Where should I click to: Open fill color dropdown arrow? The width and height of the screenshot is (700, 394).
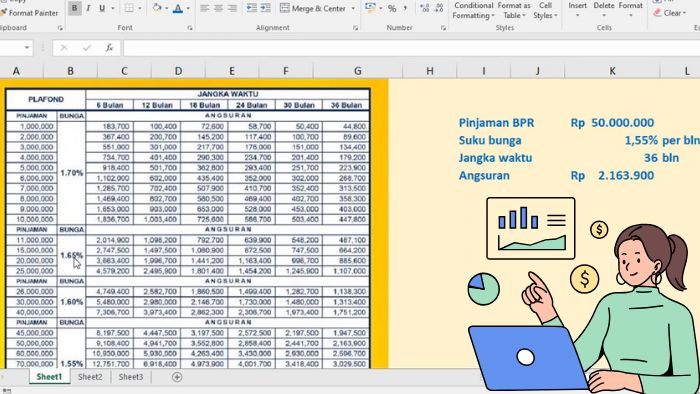(x=167, y=8)
